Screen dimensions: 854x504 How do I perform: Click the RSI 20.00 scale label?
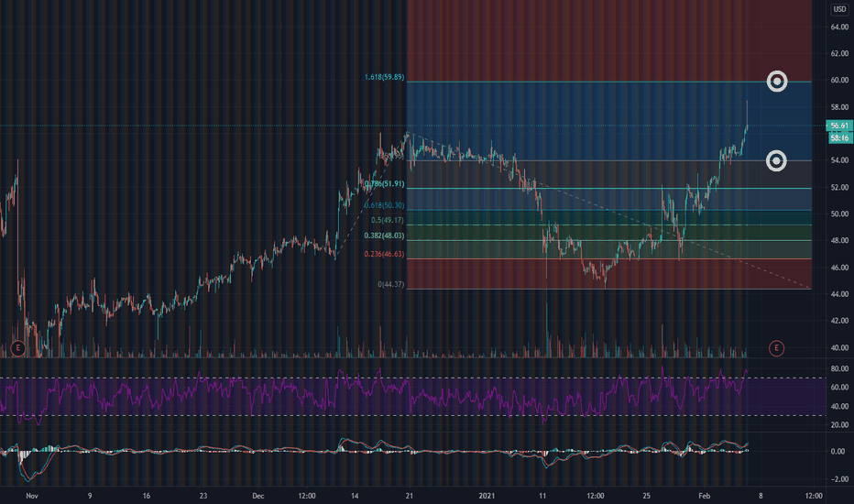point(839,424)
